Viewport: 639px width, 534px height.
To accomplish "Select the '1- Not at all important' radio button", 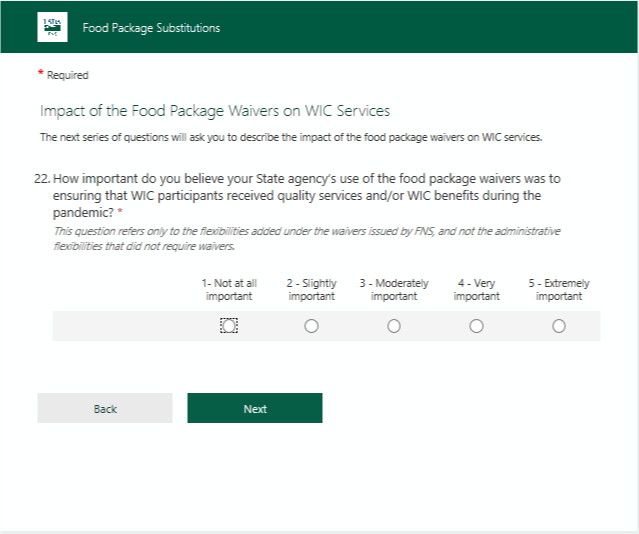I will click(x=229, y=326).
